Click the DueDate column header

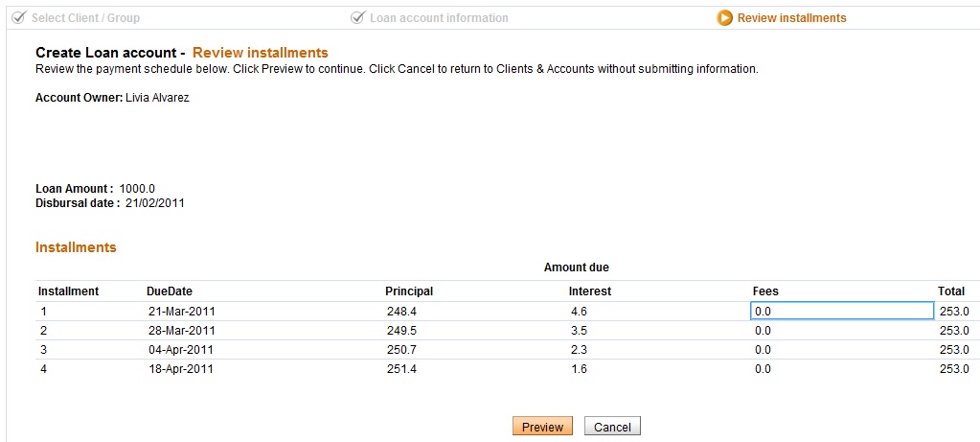(171, 291)
